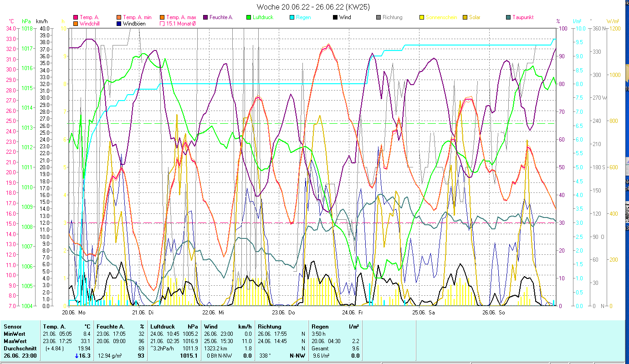Viewport: 629px width, 364px height.
Task: Click the 'MaxWert' row label
Action: [x=15, y=341]
